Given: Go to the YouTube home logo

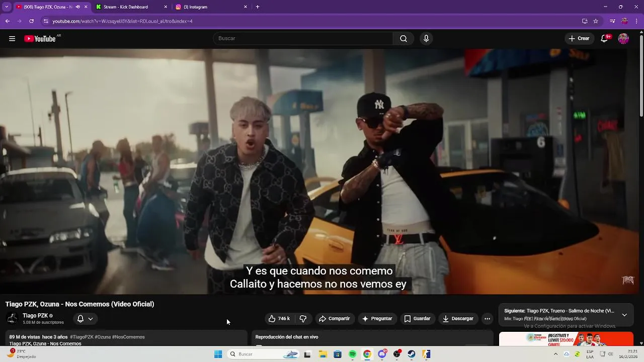Looking at the screenshot, I should point(40,39).
